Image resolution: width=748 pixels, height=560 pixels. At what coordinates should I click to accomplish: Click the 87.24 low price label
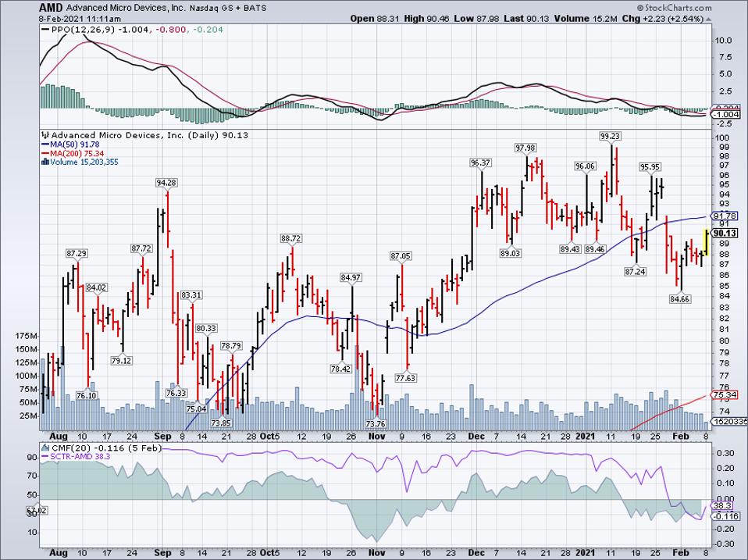tap(635, 272)
